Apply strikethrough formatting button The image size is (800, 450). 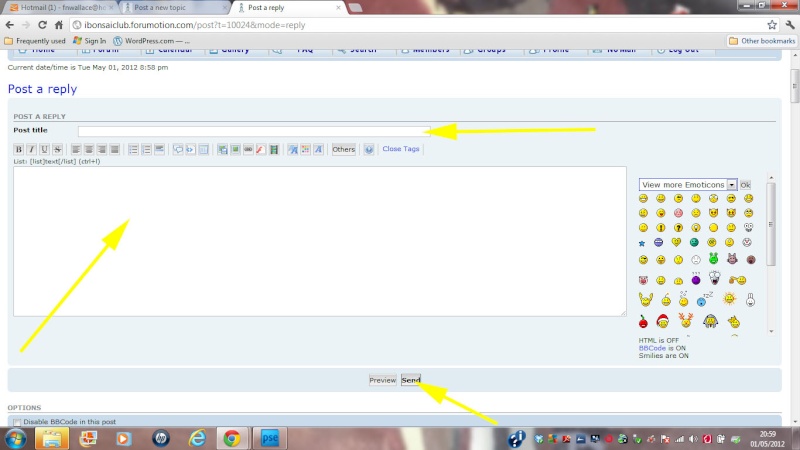pyautogui.click(x=57, y=149)
